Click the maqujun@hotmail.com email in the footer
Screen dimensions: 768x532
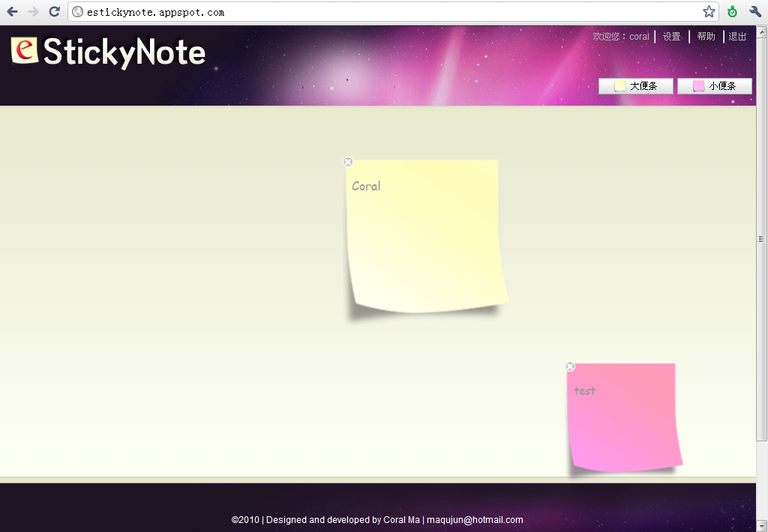point(475,520)
